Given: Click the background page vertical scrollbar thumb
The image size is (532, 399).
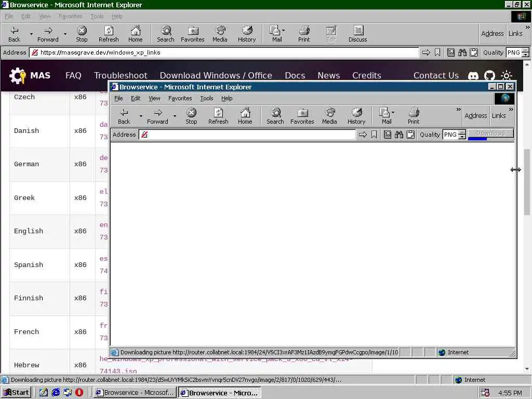Looking at the screenshot, I should 527,181.
